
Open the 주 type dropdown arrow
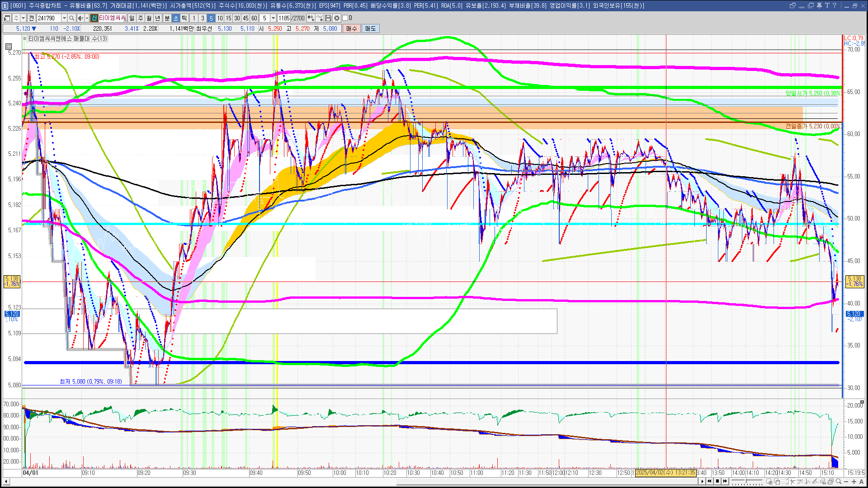click(23, 18)
